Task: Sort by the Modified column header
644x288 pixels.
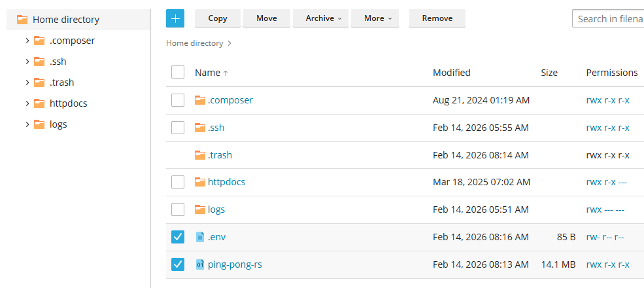Action: pos(451,73)
